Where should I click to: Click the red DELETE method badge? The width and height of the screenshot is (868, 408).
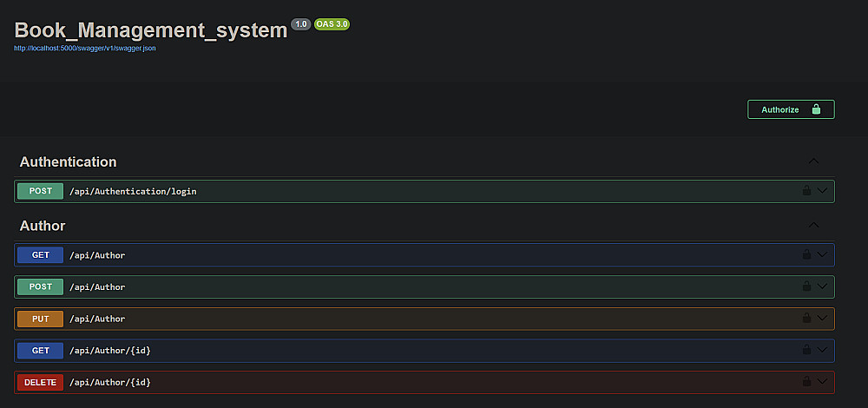(x=40, y=382)
